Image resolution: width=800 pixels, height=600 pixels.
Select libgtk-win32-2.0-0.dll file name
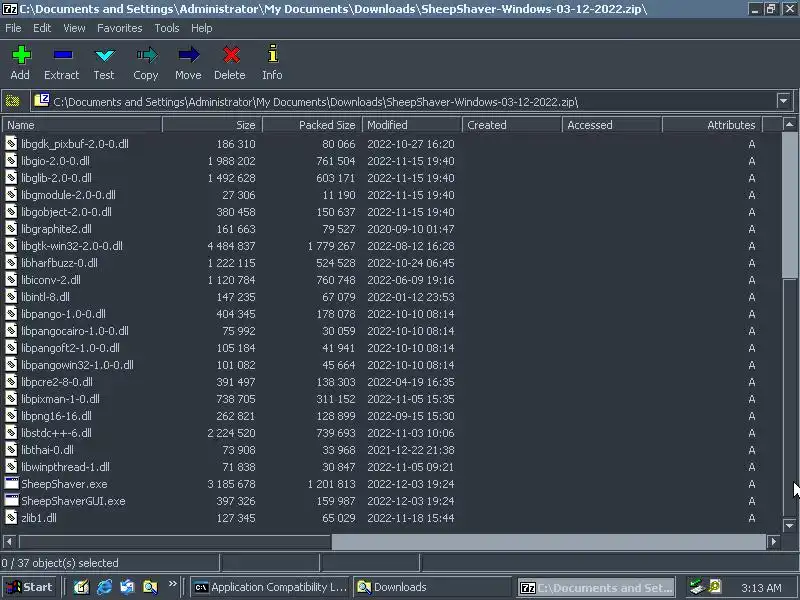(72, 245)
